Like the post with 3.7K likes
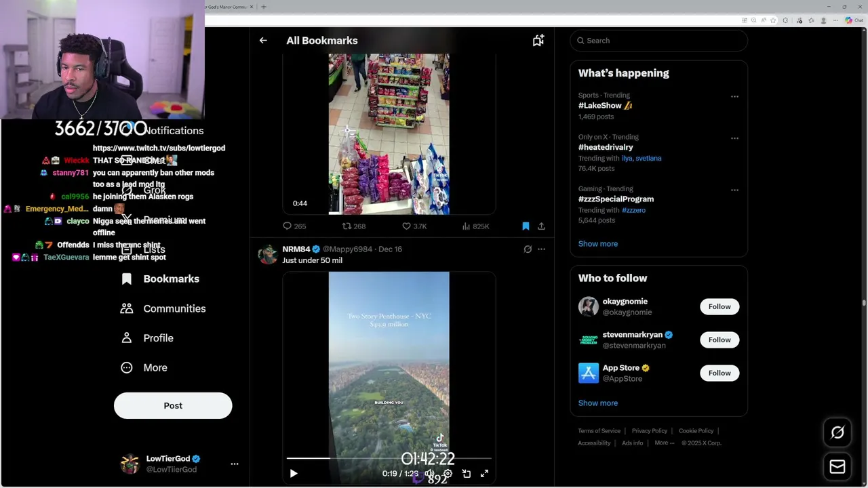 pos(414,226)
